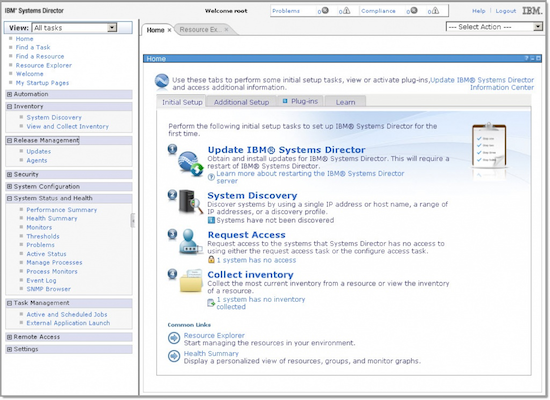Viewport: 550px width, 400px height.
Task: Click the help icon beside 'Learn more about restarting'
Action: [x=211, y=177]
